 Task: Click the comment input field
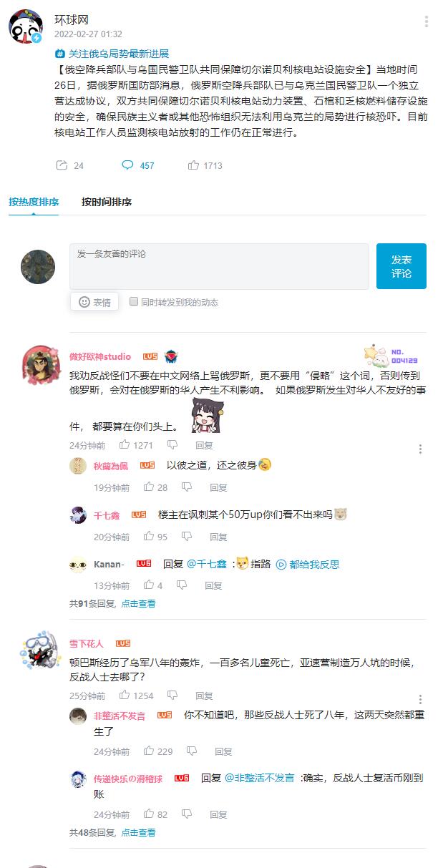pyautogui.click(x=219, y=266)
